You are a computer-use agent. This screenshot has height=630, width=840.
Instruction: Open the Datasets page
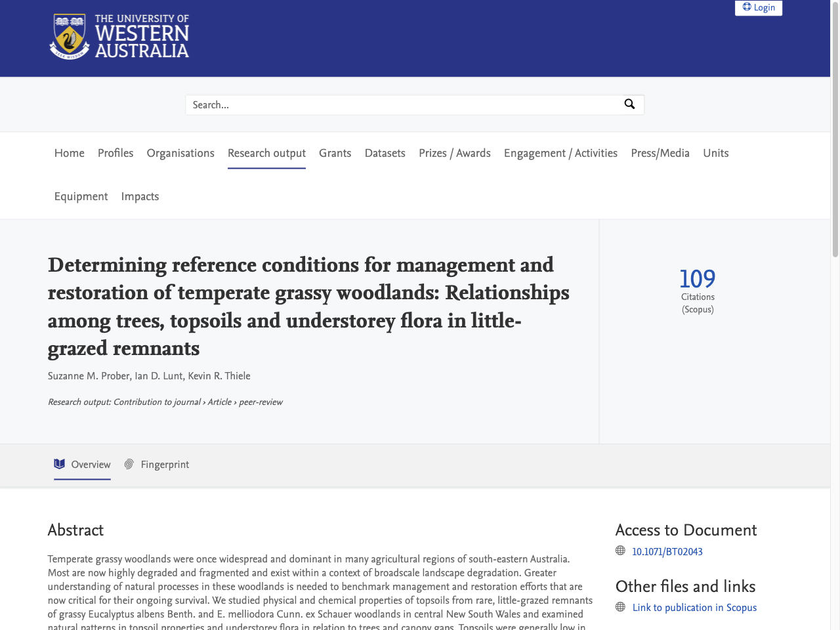[385, 153]
